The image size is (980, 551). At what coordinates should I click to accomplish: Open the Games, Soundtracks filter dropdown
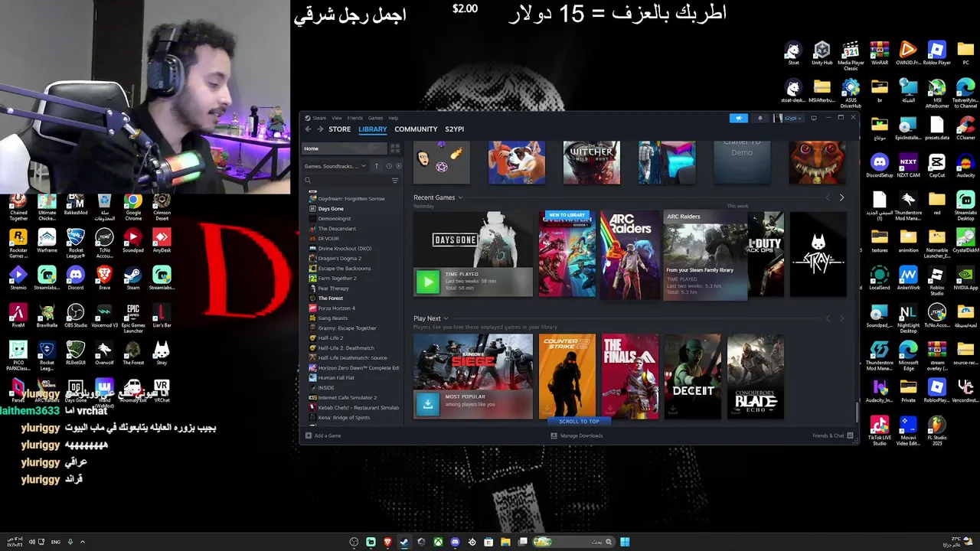tap(335, 166)
